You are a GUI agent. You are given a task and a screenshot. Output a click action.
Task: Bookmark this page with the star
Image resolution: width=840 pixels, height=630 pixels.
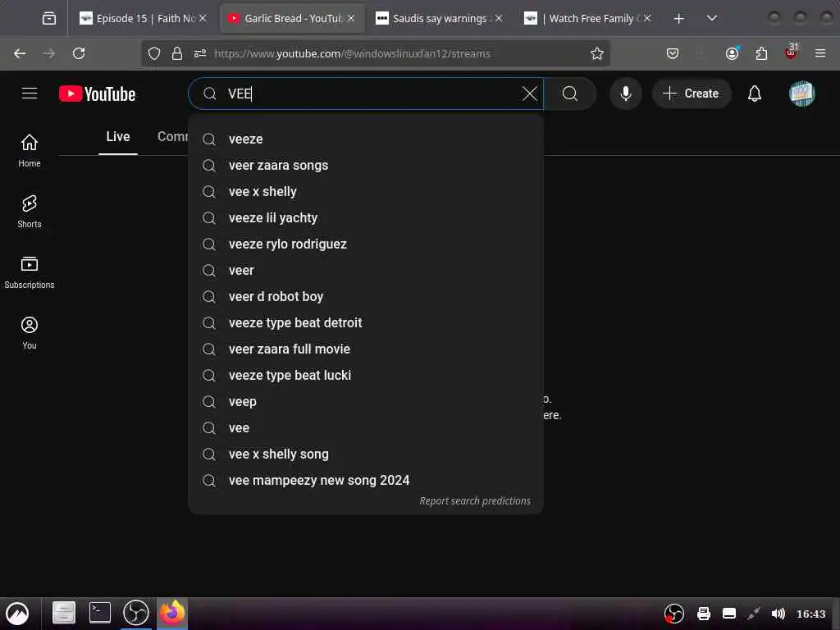coord(597,53)
